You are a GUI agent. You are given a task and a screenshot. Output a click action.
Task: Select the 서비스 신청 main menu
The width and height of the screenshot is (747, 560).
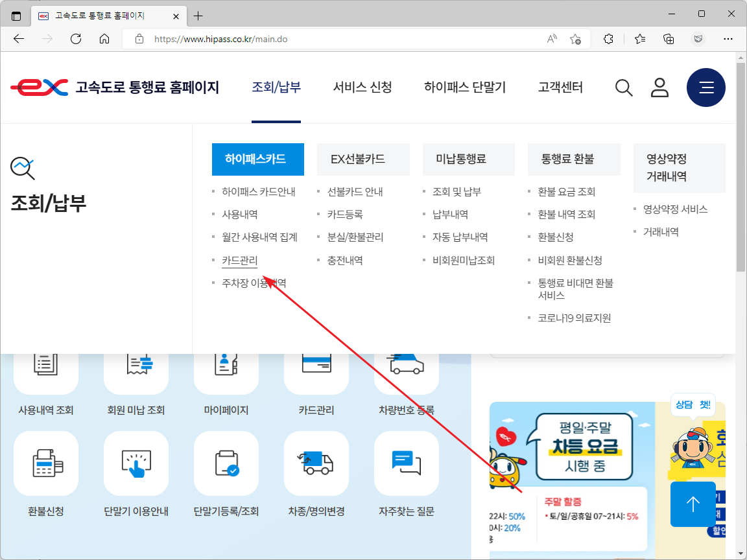pyautogui.click(x=362, y=87)
